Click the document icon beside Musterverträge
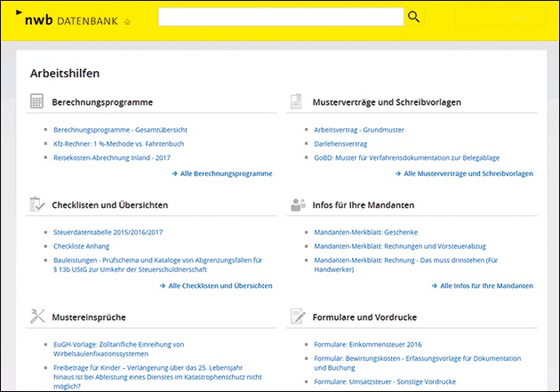This screenshot has height=392, width=560. [x=297, y=102]
